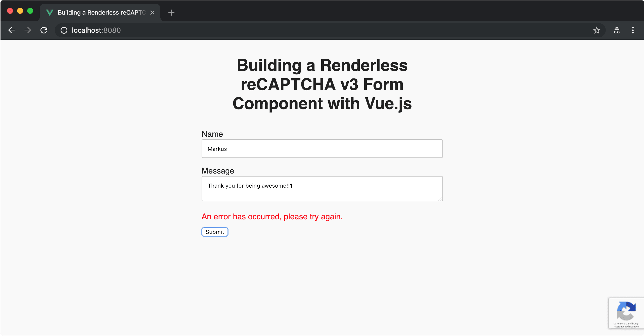The image size is (644, 336).
Task: Click the Vue logo favicon on tab
Action: (50, 13)
